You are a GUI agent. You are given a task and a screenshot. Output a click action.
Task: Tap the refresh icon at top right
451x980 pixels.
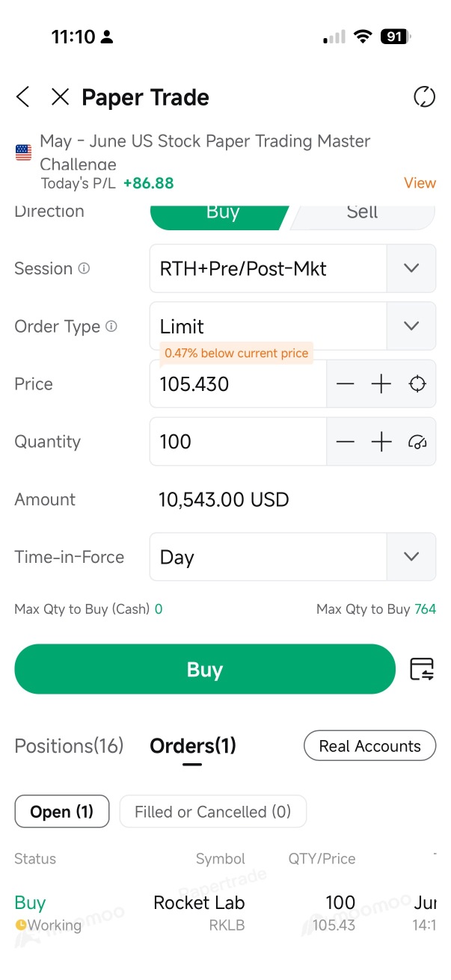[x=424, y=97]
